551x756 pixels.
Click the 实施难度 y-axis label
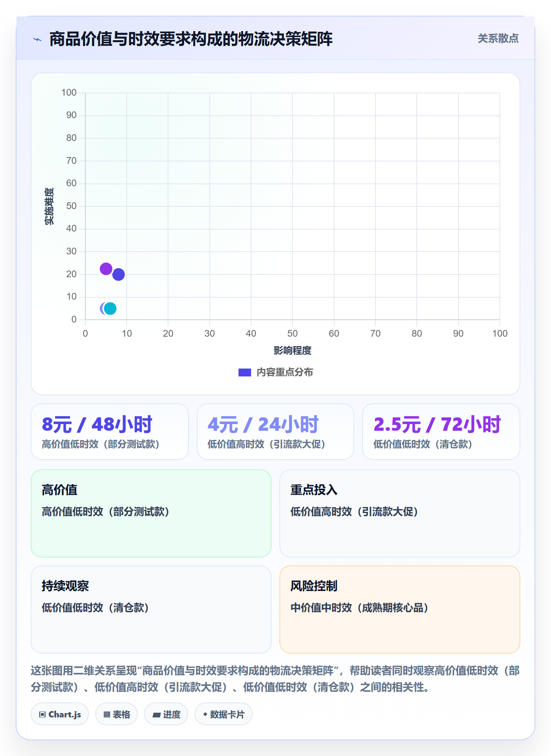49,206
